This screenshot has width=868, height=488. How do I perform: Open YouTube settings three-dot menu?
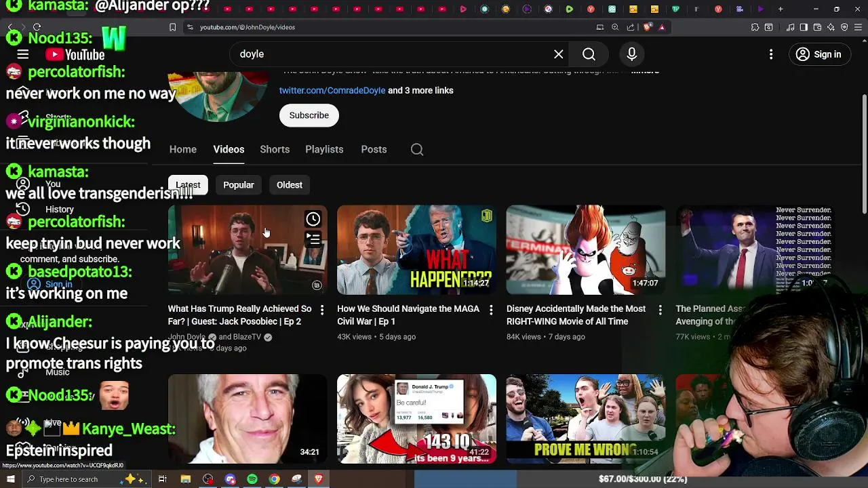pyautogui.click(x=771, y=54)
